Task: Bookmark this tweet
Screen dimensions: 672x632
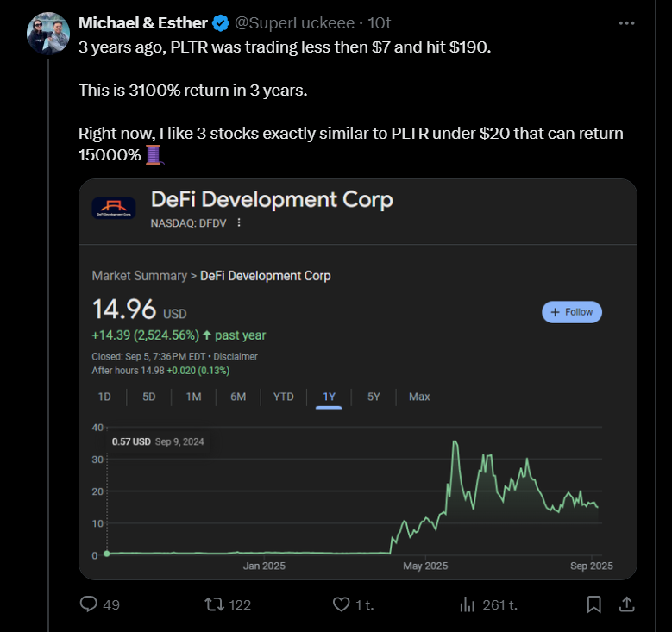Action: [x=593, y=604]
